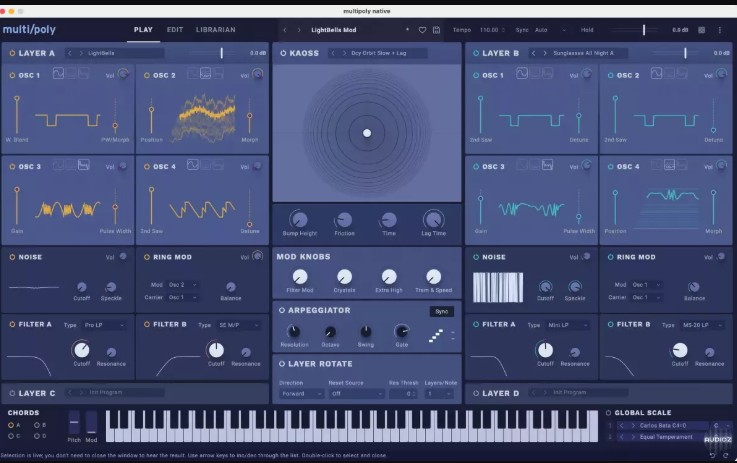Toggle Layer B Filter A power button
Viewport: 737px width, 463px height.
pos(476,324)
